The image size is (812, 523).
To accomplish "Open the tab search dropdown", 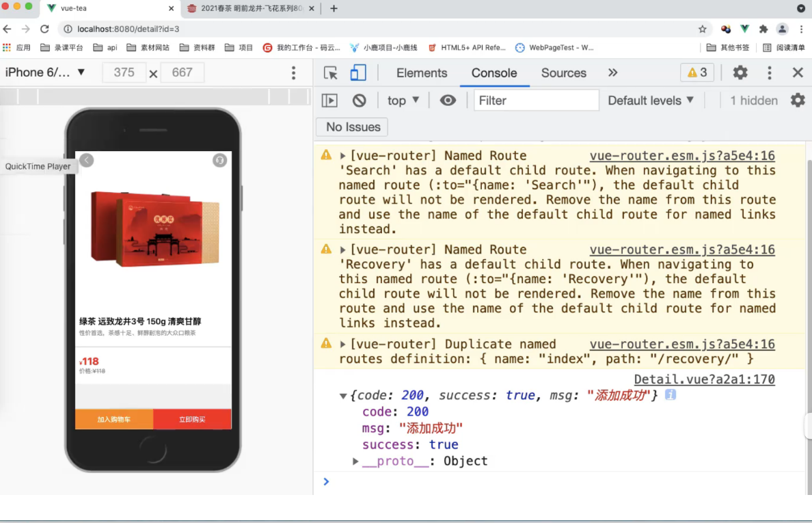I will (x=800, y=8).
